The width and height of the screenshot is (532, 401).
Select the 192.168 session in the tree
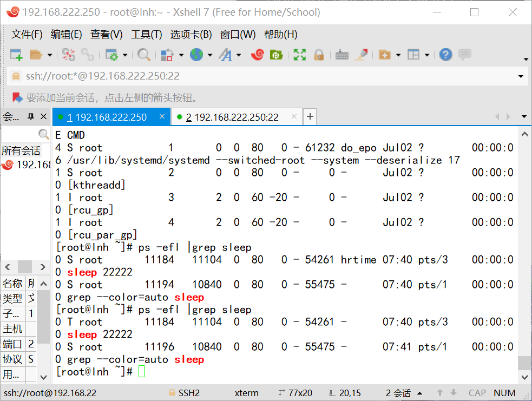(x=27, y=165)
